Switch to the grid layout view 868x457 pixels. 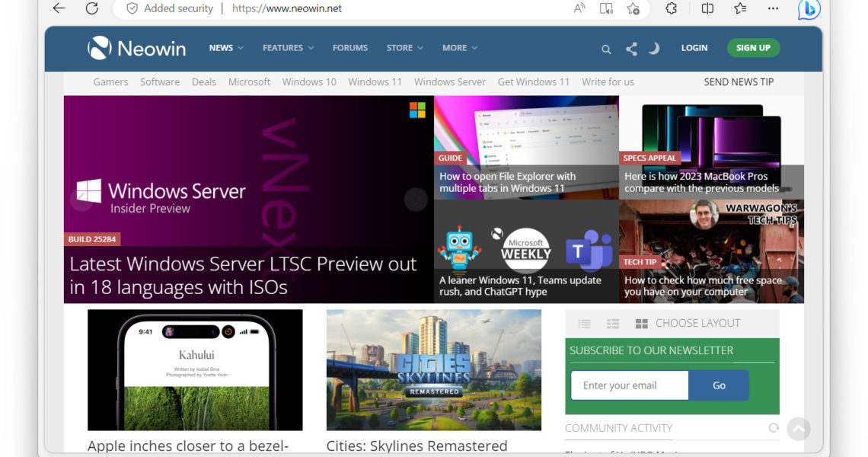[x=641, y=324]
